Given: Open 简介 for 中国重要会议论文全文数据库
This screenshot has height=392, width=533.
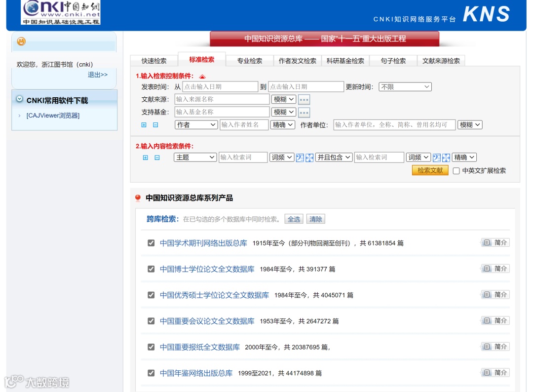Looking at the screenshot, I should point(495,320).
